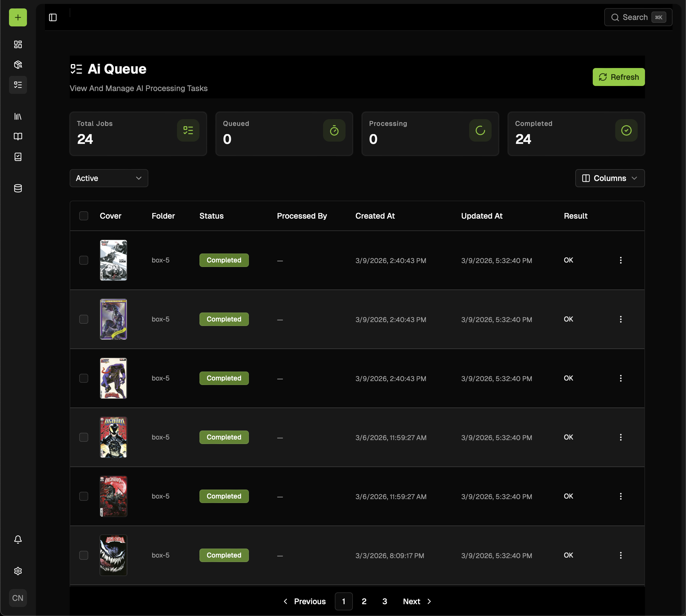
Task: Select checkbox of the last visible row
Action: tap(83, 555)
